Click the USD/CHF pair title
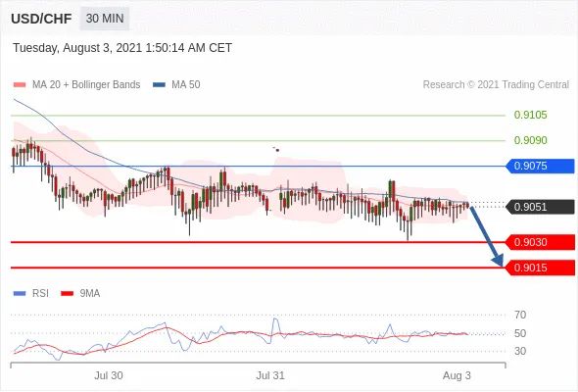The image size is (578, 392). 41,19
